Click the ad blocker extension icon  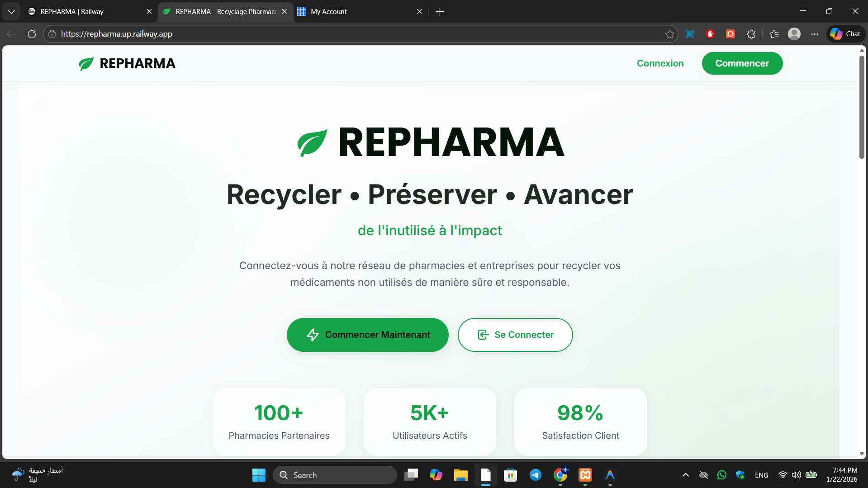click(710, 34)
